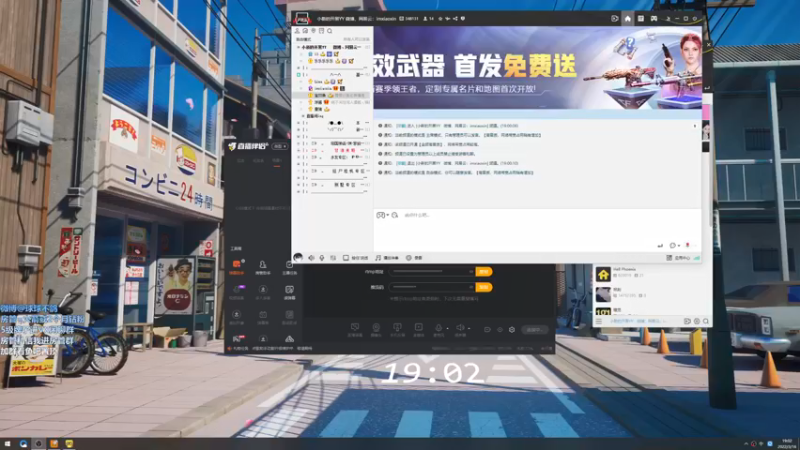This screenshot has width=800, height=450.
Task: Open the arrow next to streaming tool microphone
Action: tap(447, 328)
